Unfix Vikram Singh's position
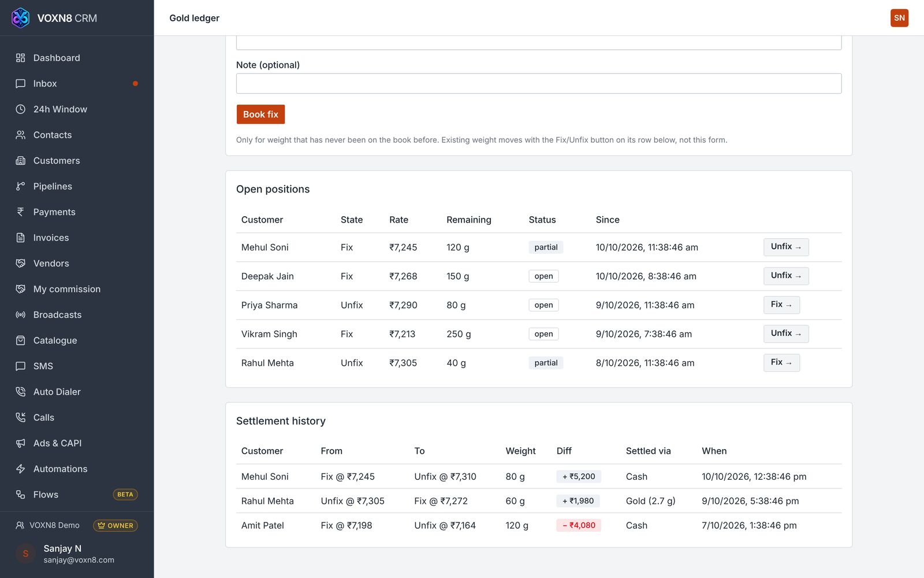 tap(786, 334)
